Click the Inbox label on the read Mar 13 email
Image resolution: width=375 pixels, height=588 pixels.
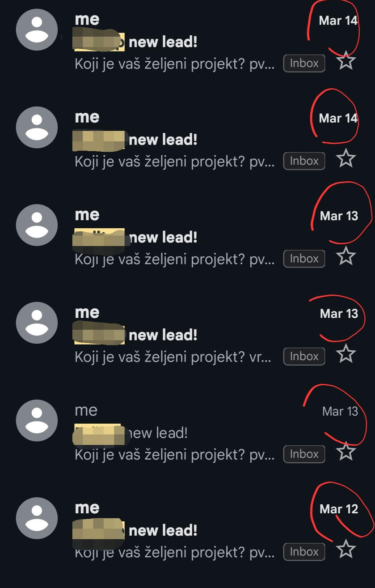tap(304, 454)
